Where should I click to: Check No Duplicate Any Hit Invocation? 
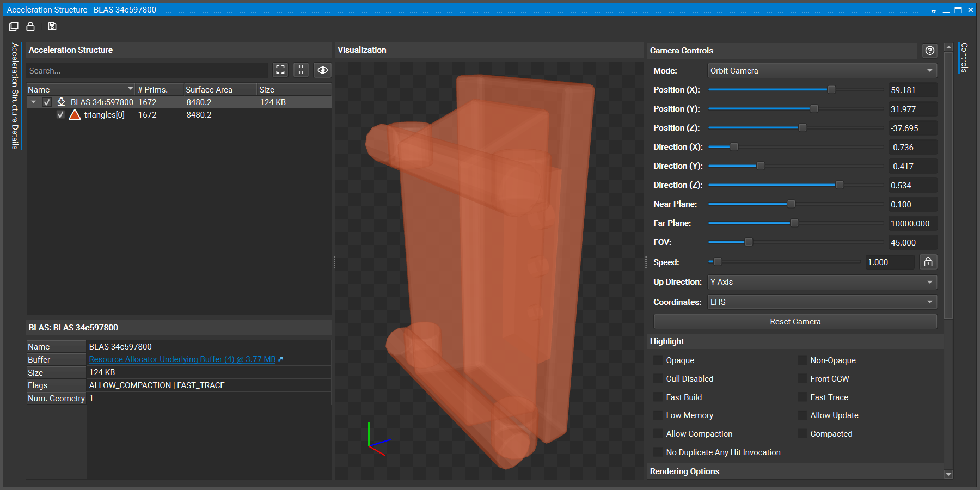[658, 452]
